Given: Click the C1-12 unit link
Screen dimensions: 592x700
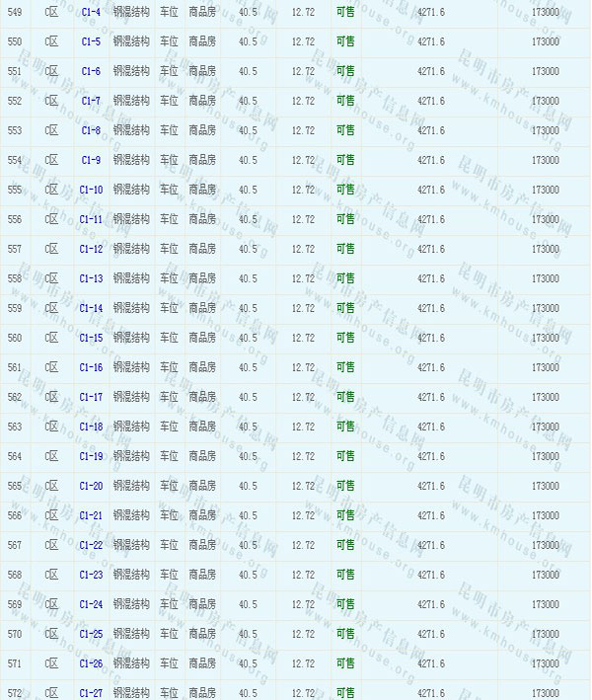Looking at the screenshot, I should (91, 249).
